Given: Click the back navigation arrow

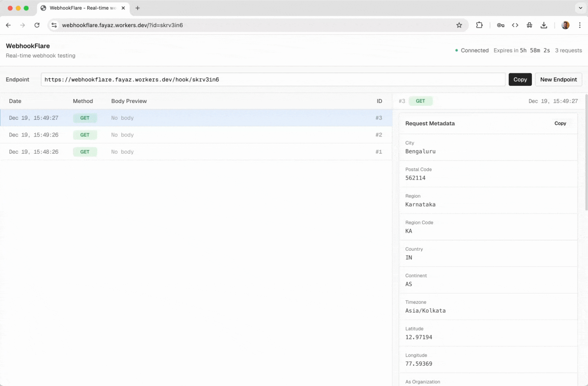Looking at the screenshot, I should [9, 25].
